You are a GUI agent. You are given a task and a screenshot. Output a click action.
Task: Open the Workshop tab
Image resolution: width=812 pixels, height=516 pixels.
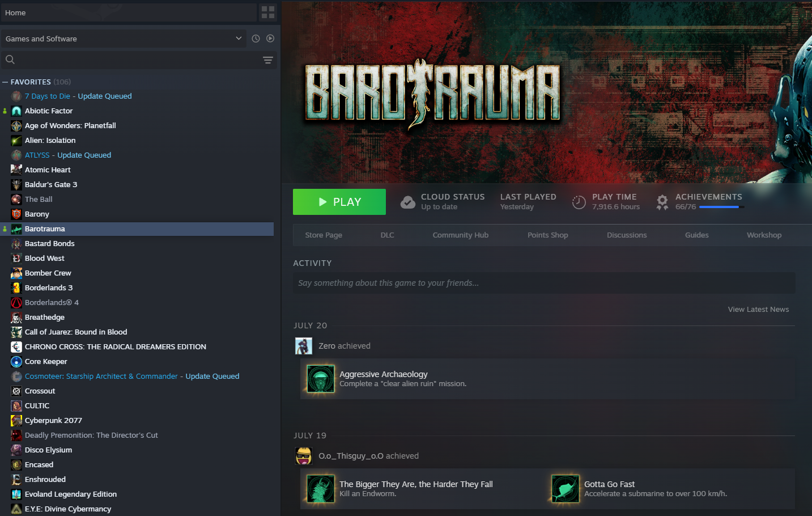point(764,235)
